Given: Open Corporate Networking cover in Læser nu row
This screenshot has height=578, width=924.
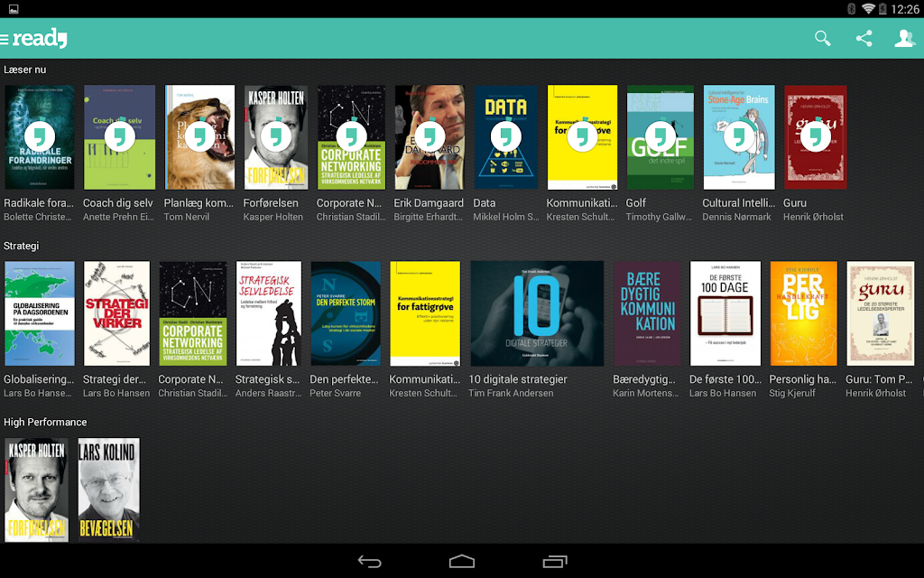Looking at the screenshot, I should (x=351, y=137).
